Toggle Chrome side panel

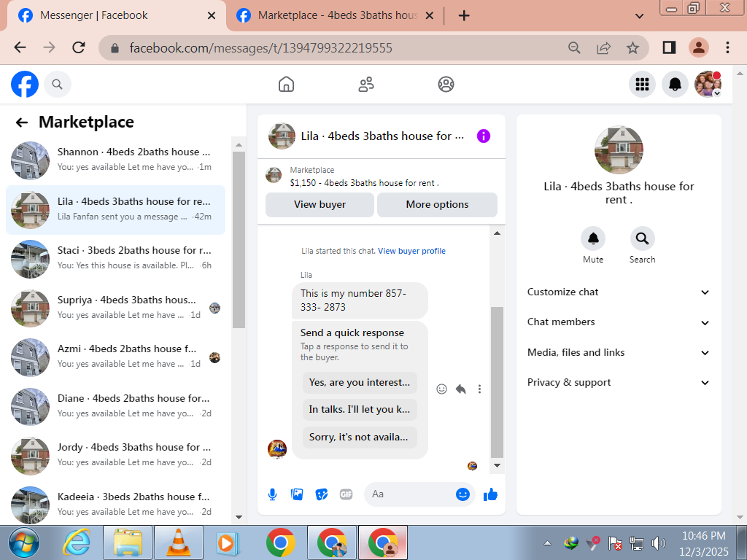[x=669, y=47]
